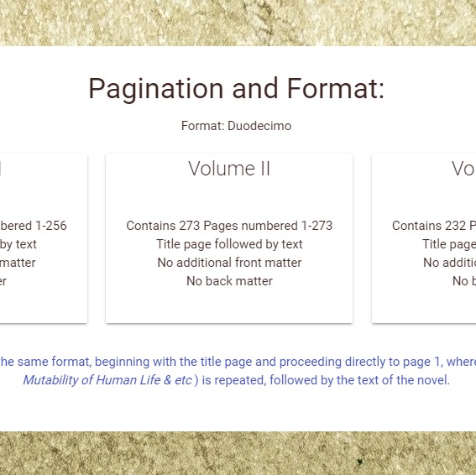Click 'No back matter' in Volume II card
Screen dimensions: 476x475
click(x=229, y=281)
